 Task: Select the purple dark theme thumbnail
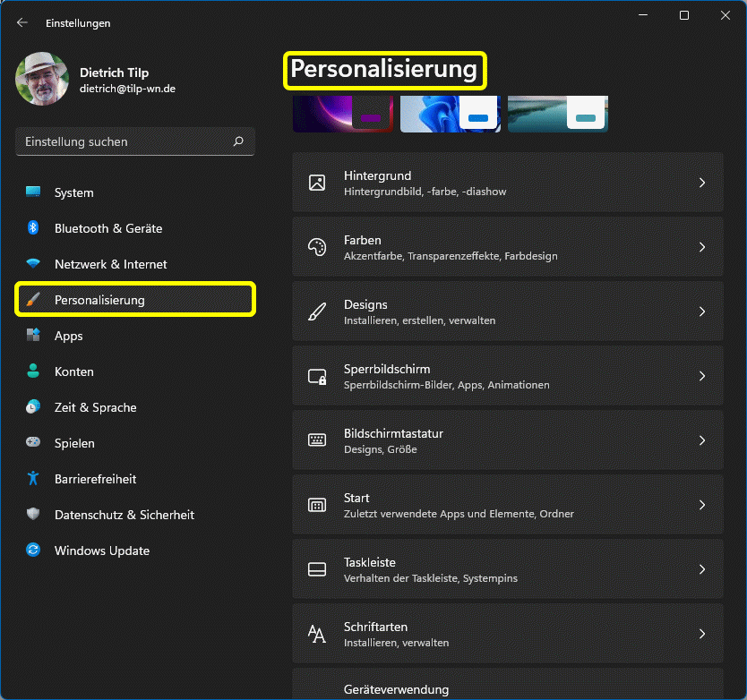tap(343, 115)
